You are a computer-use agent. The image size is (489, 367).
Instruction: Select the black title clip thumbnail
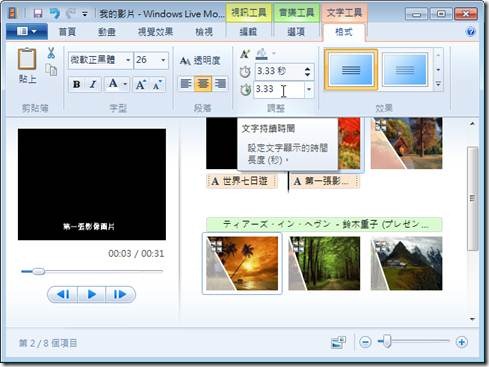[222, 143]
